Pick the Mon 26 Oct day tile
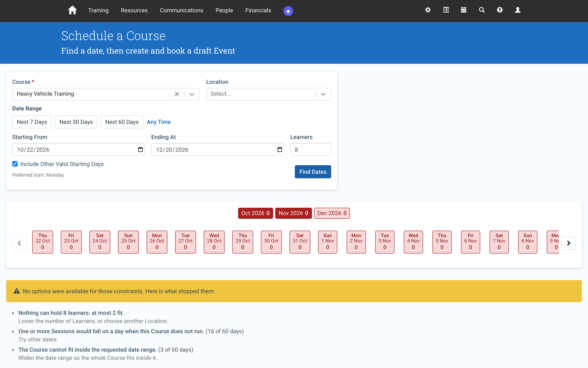588x368 pixels. 157,242
